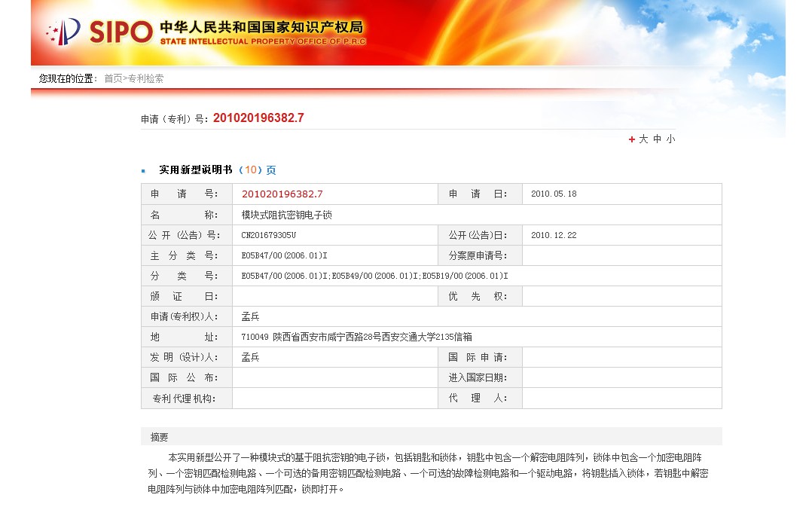
Task: Click the publication date 2010.12.22
Action: (x=554, y=235)
